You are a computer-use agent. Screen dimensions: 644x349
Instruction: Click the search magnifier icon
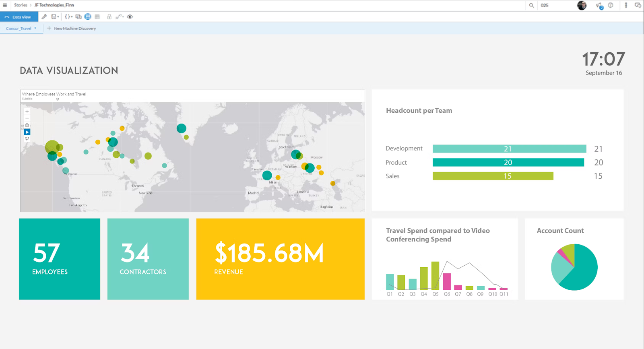pyautogui.click(x=531, y=5)
